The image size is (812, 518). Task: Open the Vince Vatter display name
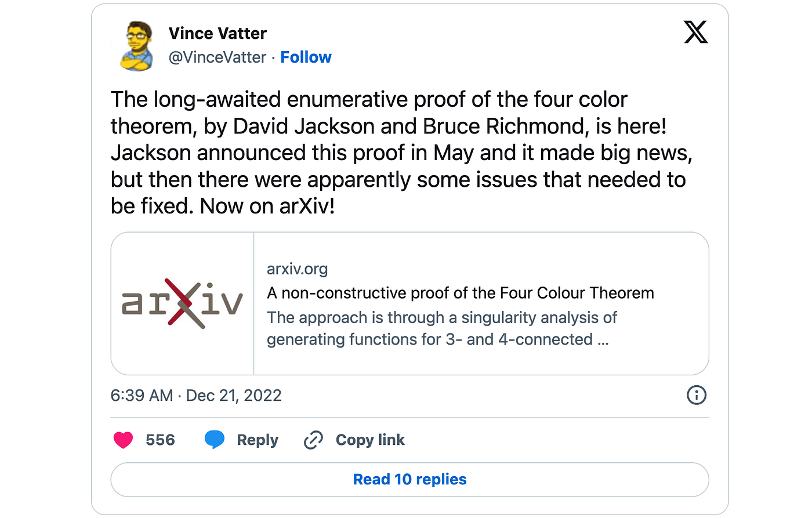[x=217, y=34]
